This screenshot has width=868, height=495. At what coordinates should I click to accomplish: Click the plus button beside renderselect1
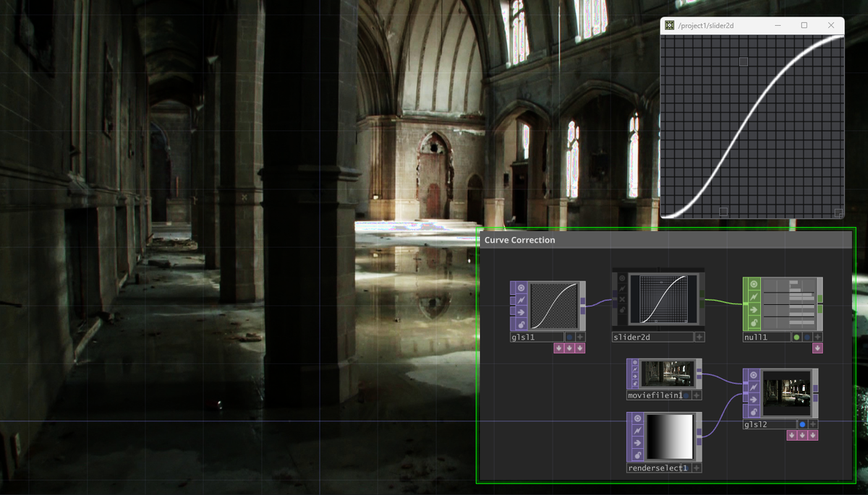click(x=697, y=468)
